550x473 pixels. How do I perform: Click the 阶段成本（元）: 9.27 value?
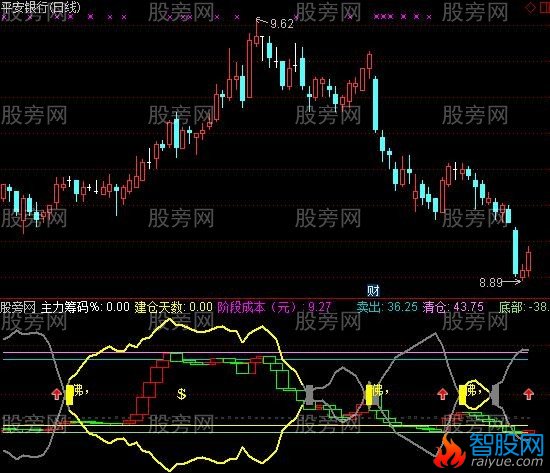[274, 307]
